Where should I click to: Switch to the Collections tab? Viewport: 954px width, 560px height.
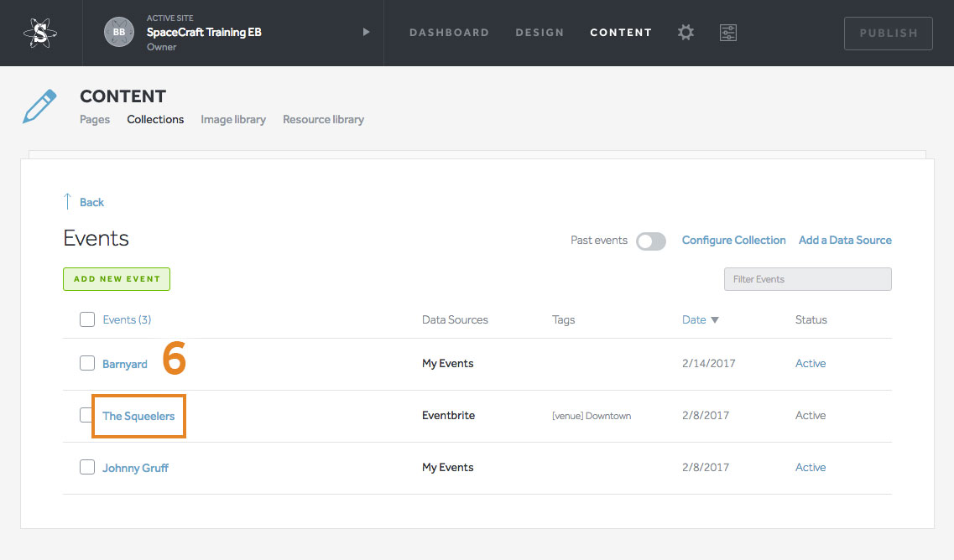pos(155,119)
